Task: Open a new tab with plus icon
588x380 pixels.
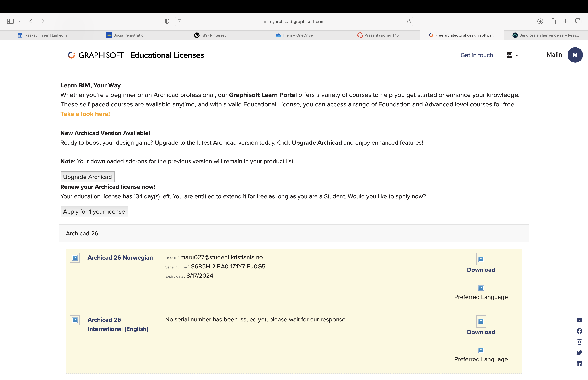Action: click(565, 21)
